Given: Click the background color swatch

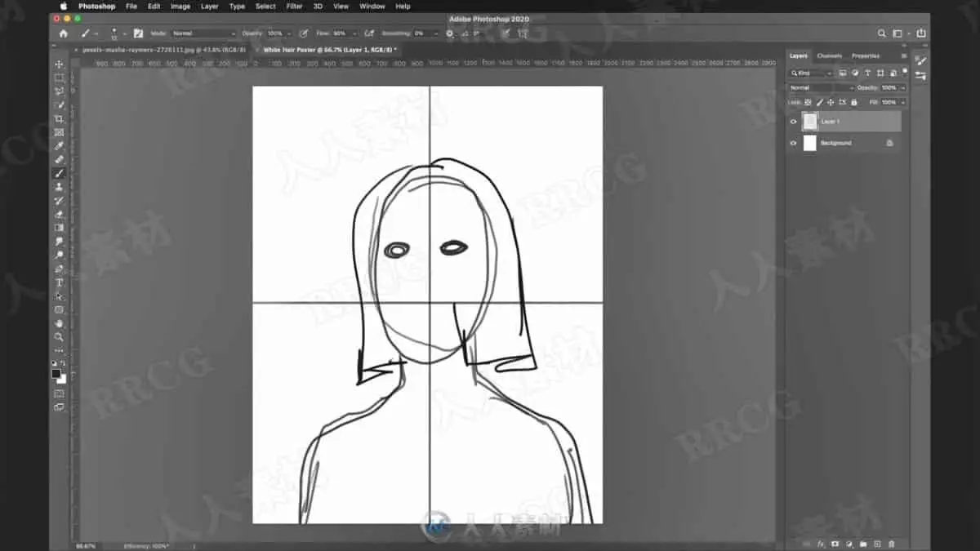Looking at the screenshot, I should 62,379.
